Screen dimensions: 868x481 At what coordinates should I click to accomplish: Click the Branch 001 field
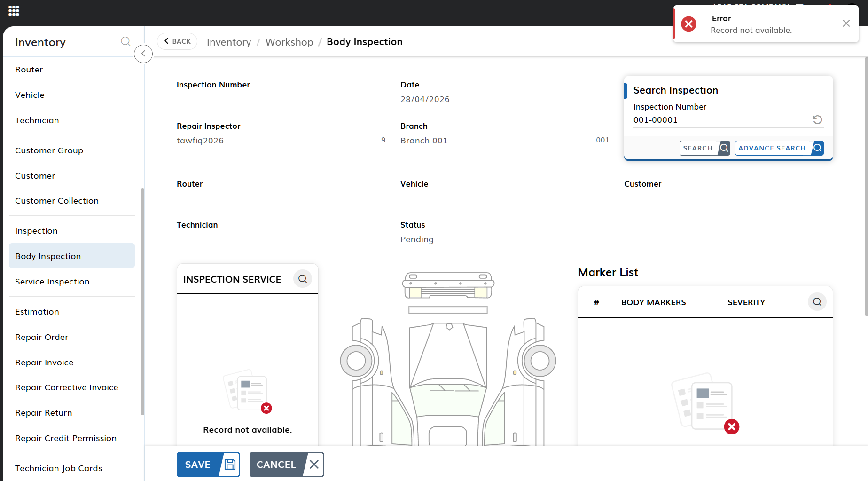[505, 141]
